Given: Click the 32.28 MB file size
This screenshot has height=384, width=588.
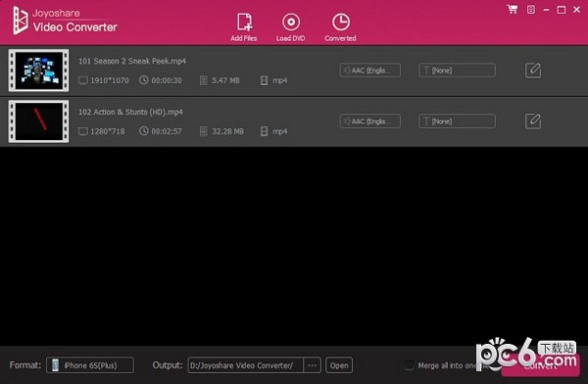Looking at the screenshot, I should pyautogui.click(x=227, y=131).
